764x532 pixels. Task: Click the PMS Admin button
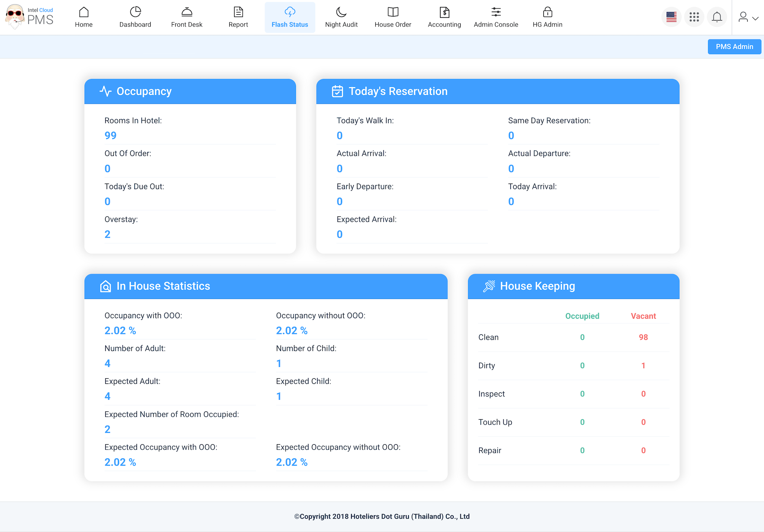tap(734, 47)
